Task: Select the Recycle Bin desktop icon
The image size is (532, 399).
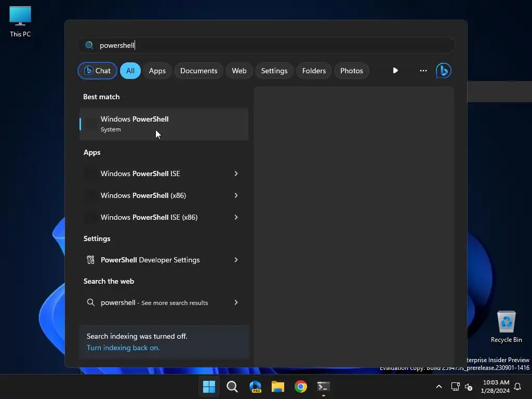Action: pyautogui.click(x=506, y=327)
